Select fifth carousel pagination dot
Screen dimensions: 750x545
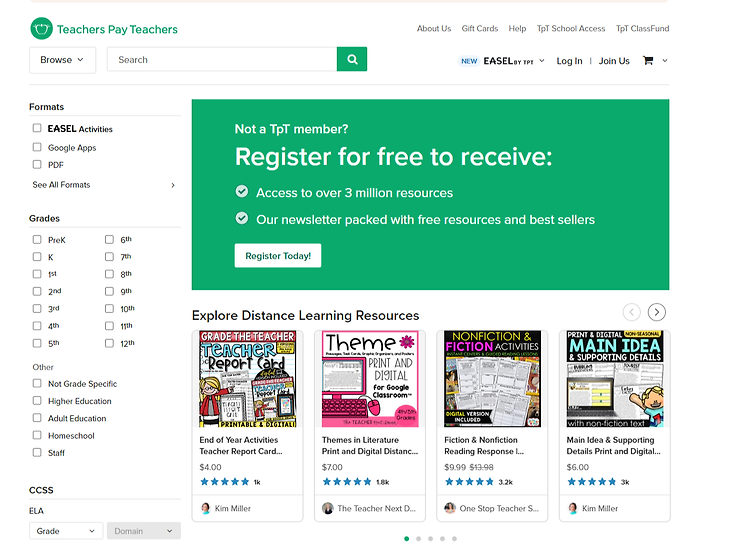[x=454, y=539]
